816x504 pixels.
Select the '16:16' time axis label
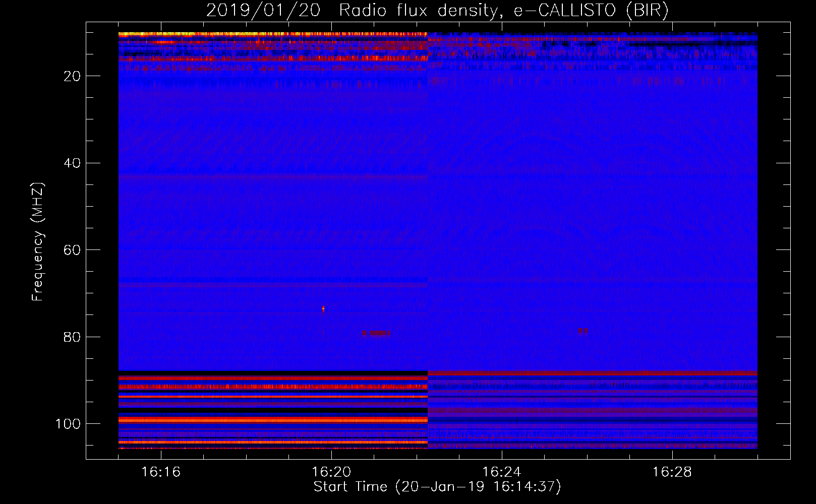pyautogui.click(x=161, y=472)
